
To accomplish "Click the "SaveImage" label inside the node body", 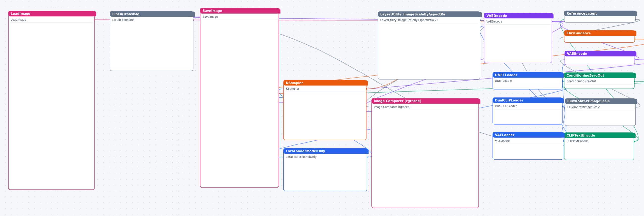I will tap(210, 17).
